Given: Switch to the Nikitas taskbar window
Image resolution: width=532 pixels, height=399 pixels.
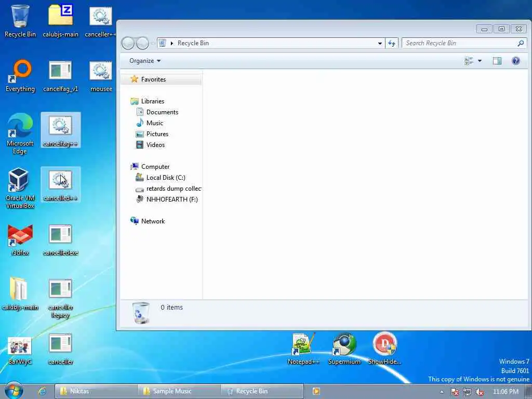Looking at the screenshot, I should coord(96,391).
